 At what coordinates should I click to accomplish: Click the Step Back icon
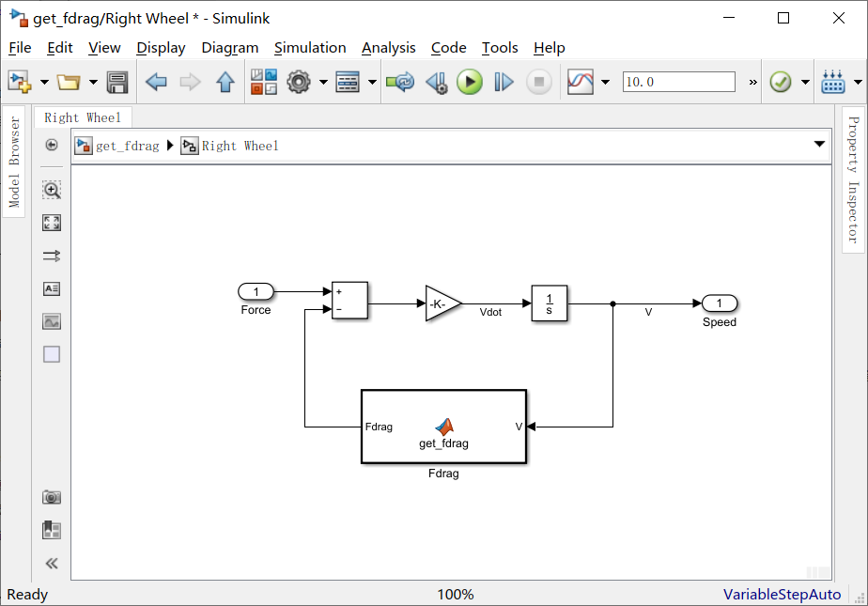click(437, 83)
